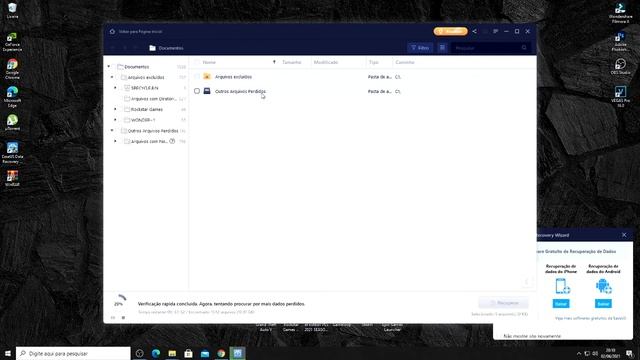The height and width of the screenshot is (360, 640).
Task: Sort by the Caminho column header
Action: pyautogui.click(x=404, y=62)
